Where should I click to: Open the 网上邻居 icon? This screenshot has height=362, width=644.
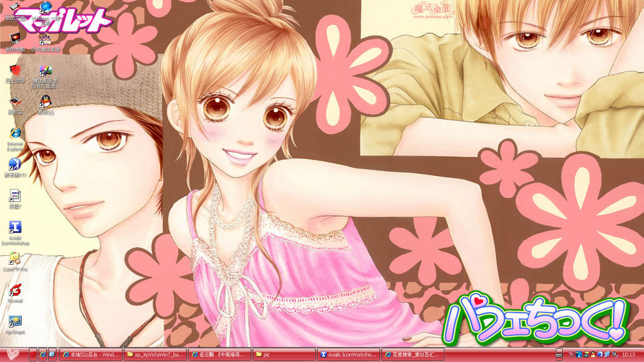(15, 74)
